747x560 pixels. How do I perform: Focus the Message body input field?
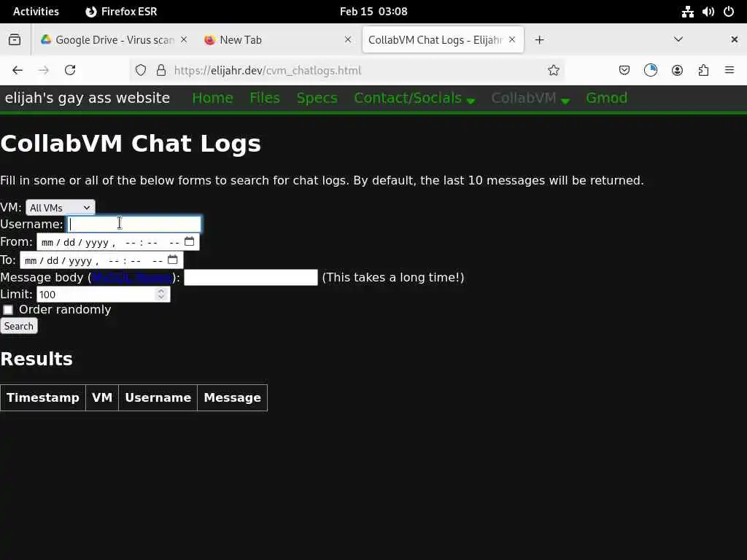click(x=251, y=278)
